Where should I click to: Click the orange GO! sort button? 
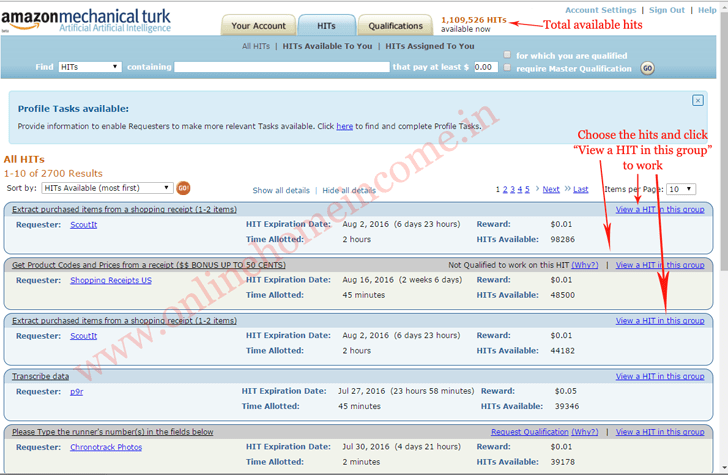coord(183,188)
